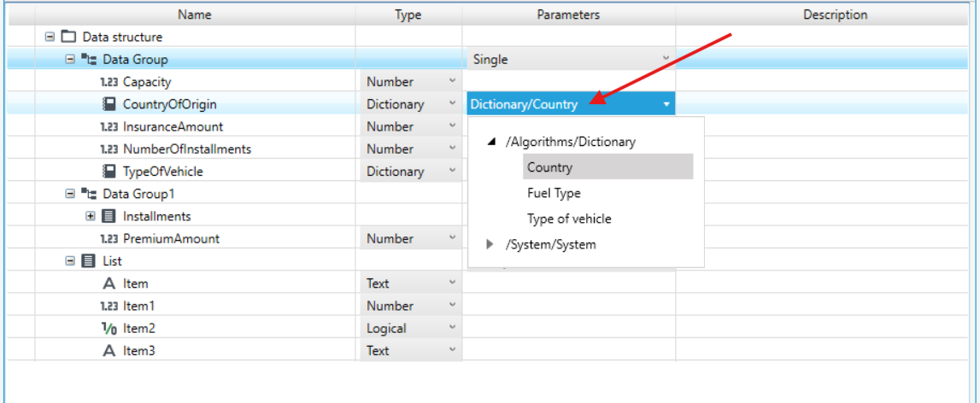Click the Data structure root label
Image resolution: width=980 pixels, height=403 pixels.
[x=122, y=37]
